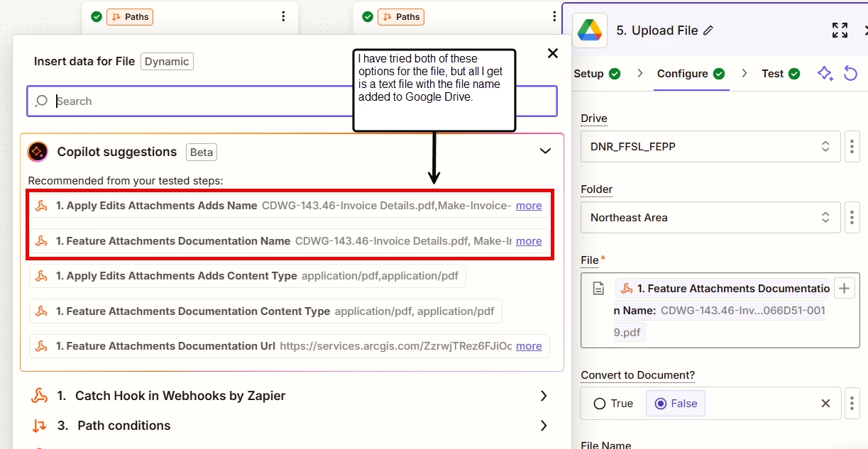Screen dimensions: 868x449
Task: Select True for Convert to Document
Action: (x=612, y=403)
